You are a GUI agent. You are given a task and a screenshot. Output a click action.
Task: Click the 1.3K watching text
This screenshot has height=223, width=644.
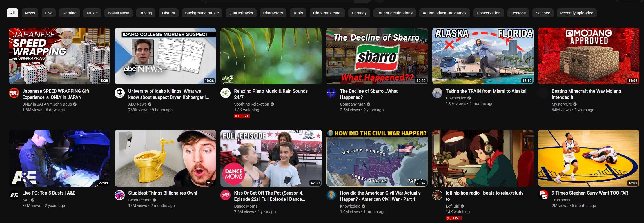246,110
